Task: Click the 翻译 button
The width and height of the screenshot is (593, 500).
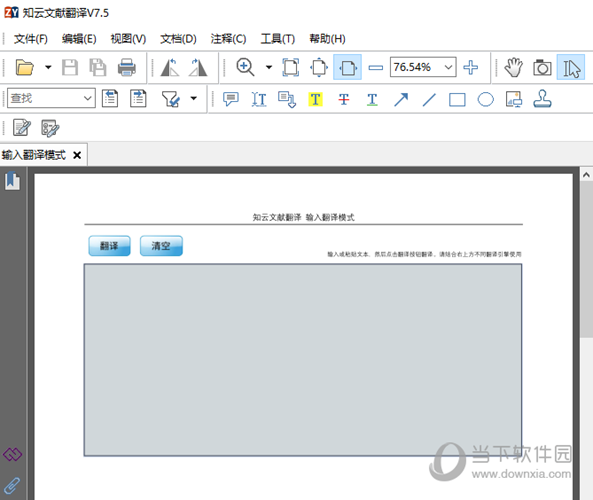Action: click(x=109, y=246)
